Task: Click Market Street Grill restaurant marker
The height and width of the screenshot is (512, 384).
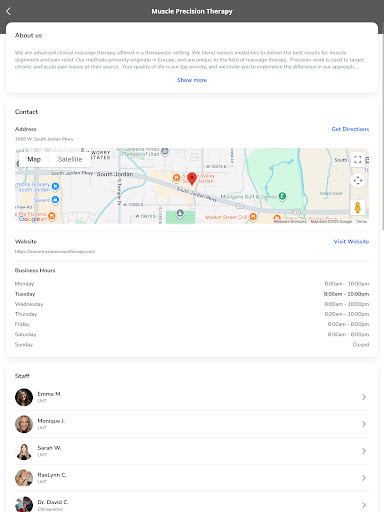Action: pyautogui.click(x=253, y=217)
